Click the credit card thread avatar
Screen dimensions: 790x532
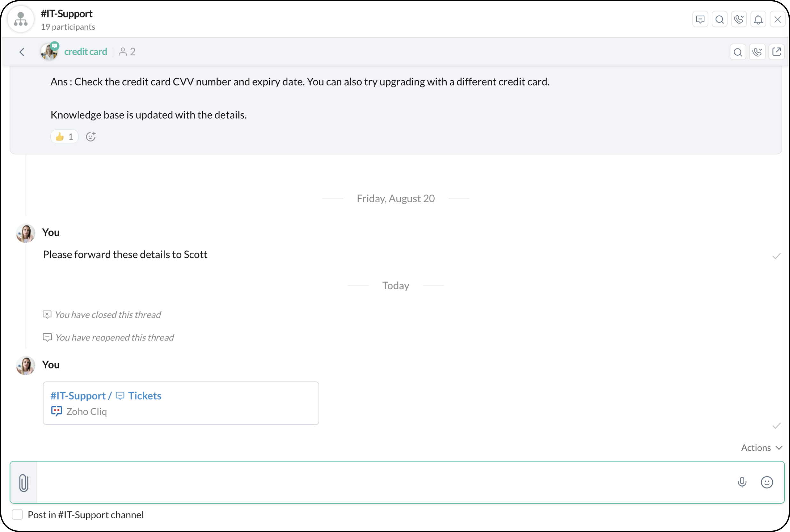(x=49, y=52)
